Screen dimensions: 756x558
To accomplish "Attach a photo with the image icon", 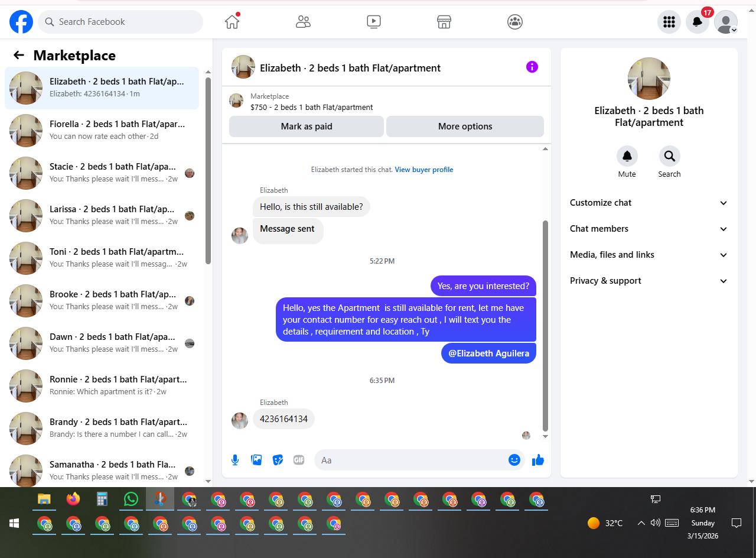I will 256,460.
